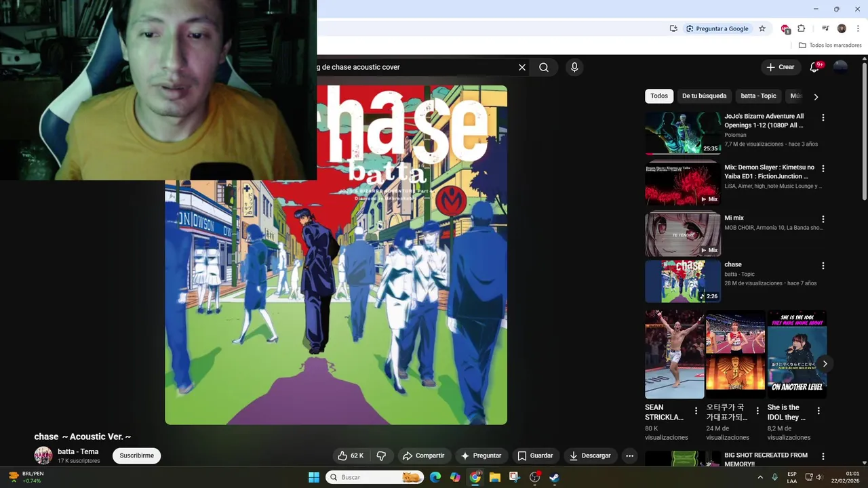Click the Mix: Demon Slayer Kimetsu no Yaiba title
This screenshot has height=488, width=868.
769,171
